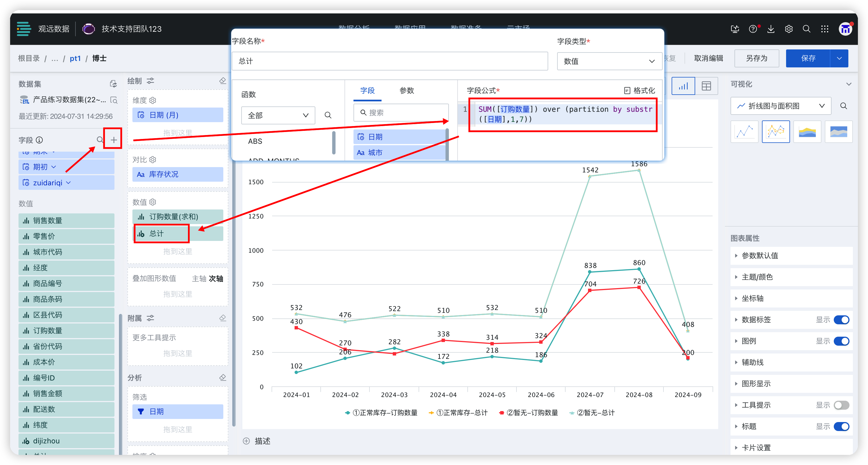Clear the 分析 section with eraser icon
This screenshot has width=868, height=465.
pos(222,377)
